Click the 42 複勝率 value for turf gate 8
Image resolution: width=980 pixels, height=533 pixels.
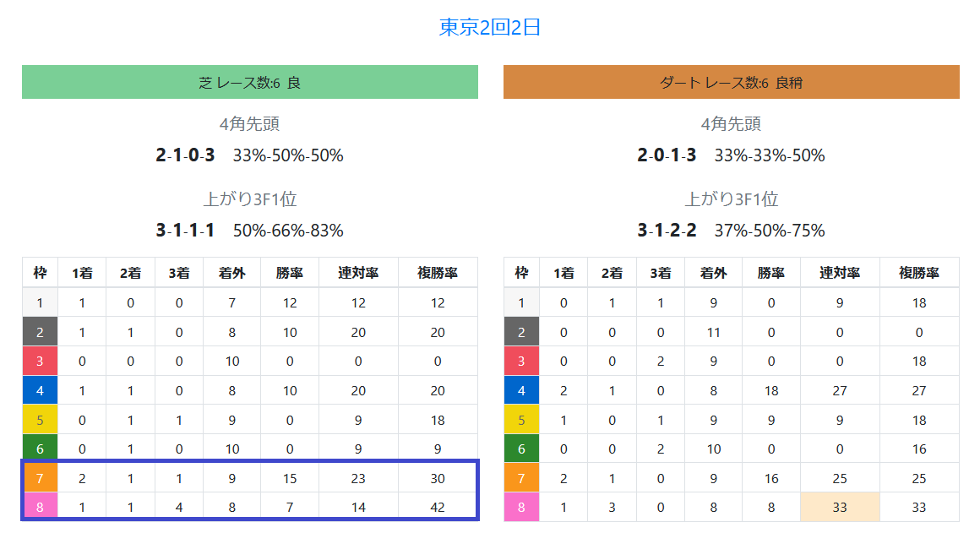[x=438, y=507]
